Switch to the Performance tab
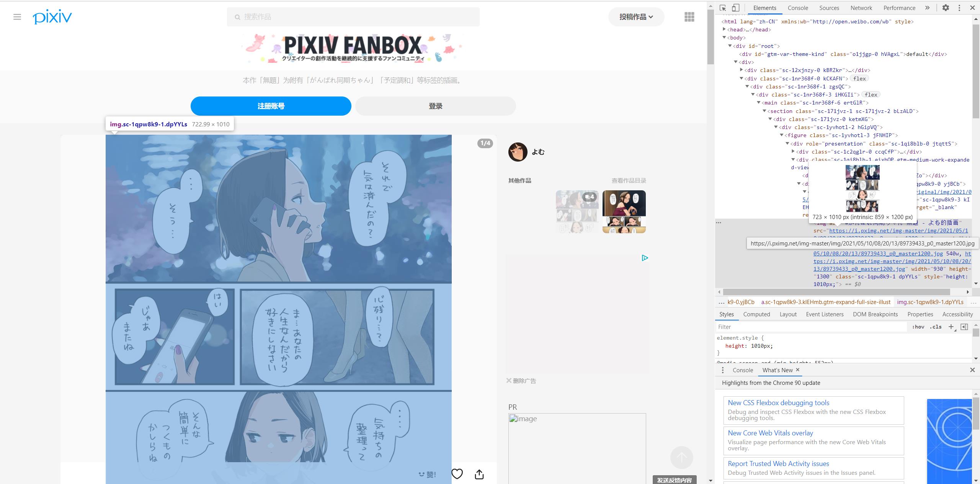 (x=899, y=8)
